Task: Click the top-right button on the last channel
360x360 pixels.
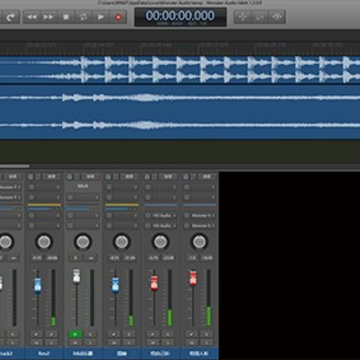Action: point(206,177)
